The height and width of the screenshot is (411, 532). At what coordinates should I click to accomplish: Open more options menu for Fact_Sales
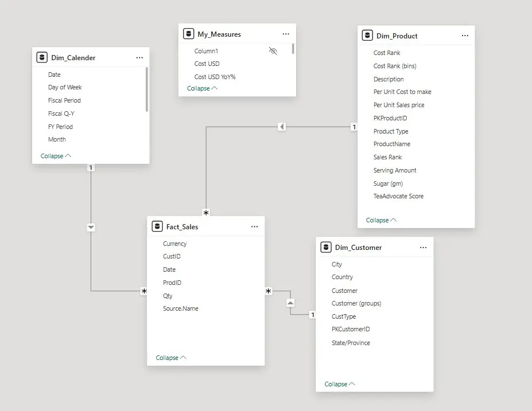click(x=254, y=226)
